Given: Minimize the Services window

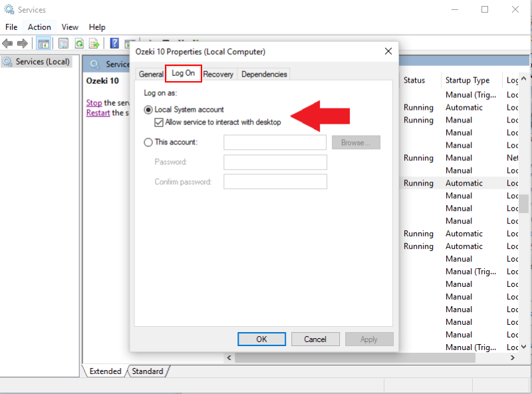Looking at the screenshot, I should coord(455,9).
